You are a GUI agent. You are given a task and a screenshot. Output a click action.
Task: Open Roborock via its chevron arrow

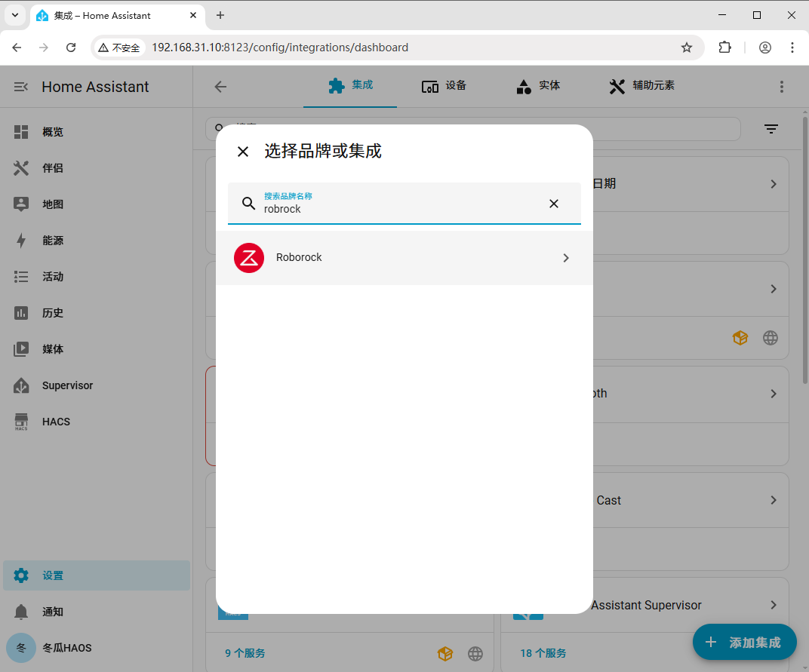point(566,258)
